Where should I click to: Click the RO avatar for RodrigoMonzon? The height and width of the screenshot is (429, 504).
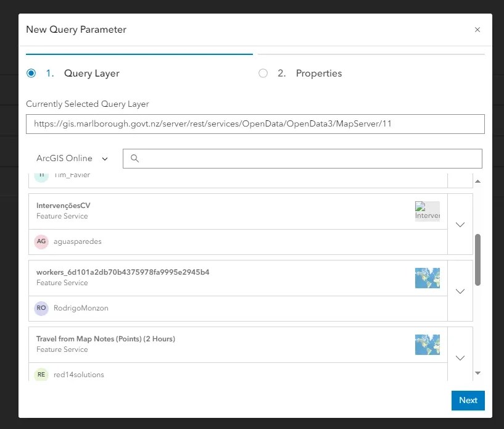(41, 308)
